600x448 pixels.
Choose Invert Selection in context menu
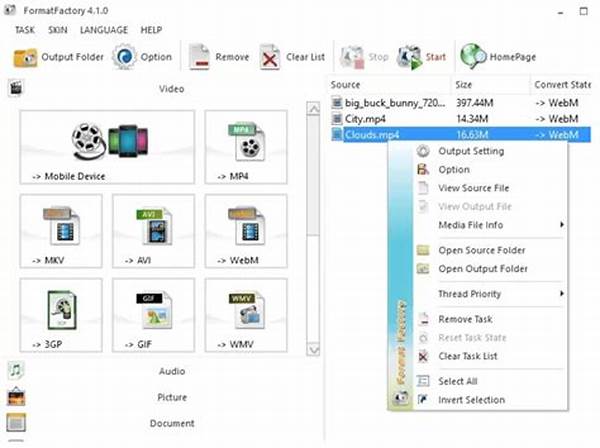click(490, 400)
